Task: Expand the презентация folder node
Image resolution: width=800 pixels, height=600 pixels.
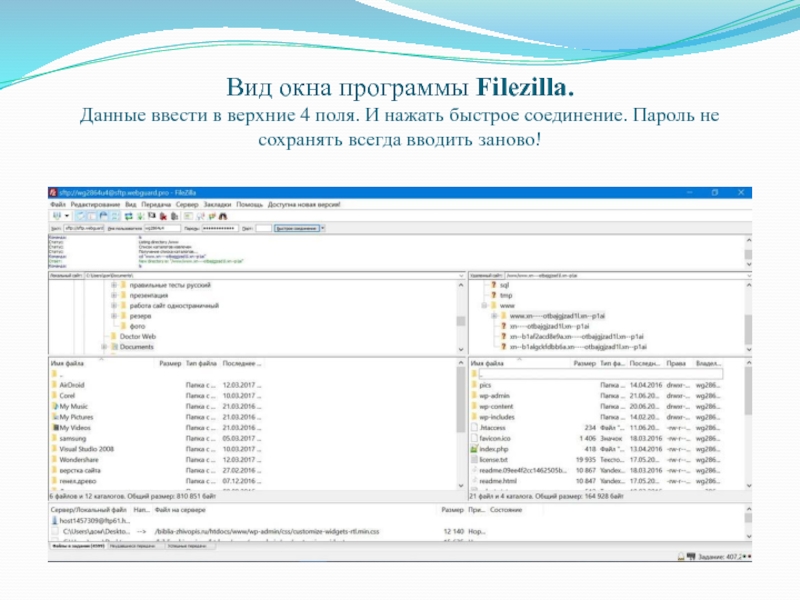Action: click(x=114, y=295)
